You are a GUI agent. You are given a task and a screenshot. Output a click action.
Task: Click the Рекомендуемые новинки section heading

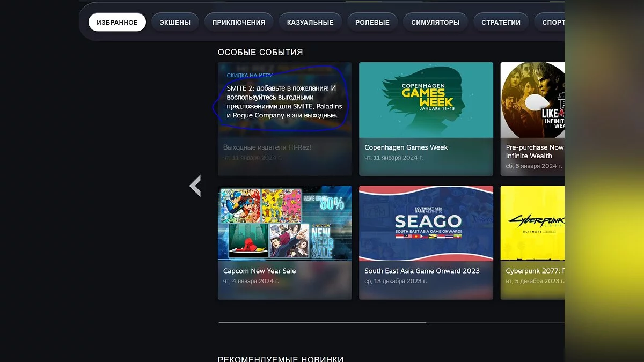pyautogui.click(x=281, y=359)
